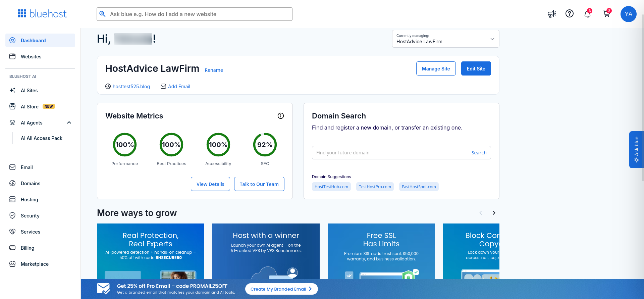Image resolution: width=644 pixels, height=299 pixels.
Task: Click the Accessibility 100% gauge
Action: tap(218, 145)
